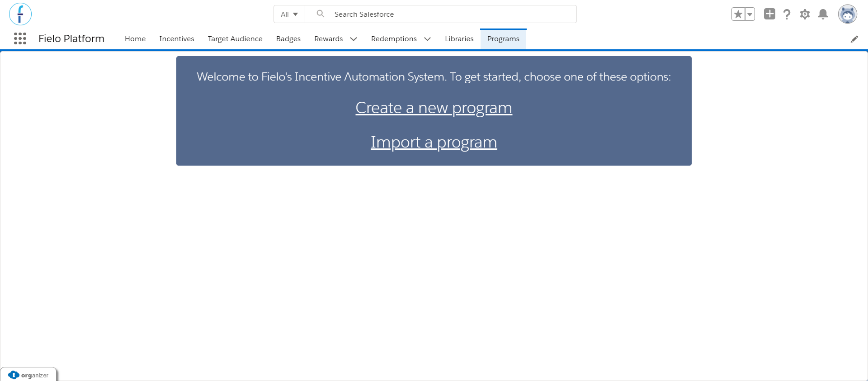Open the organizer utility cloud icon

point(14,375)
